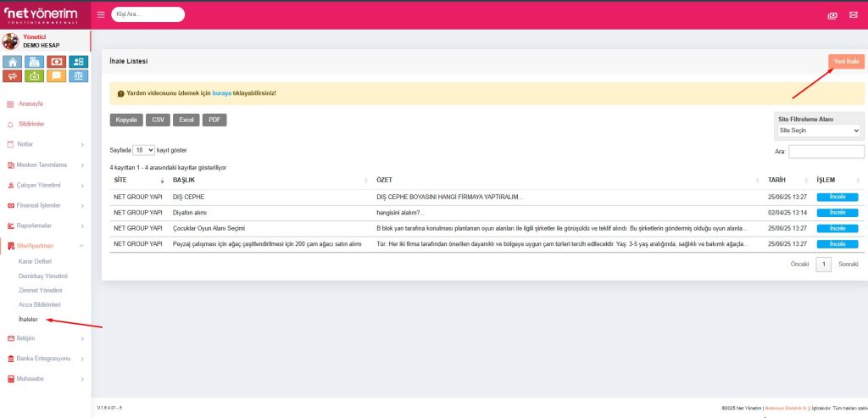Open İhaleler in the sidebar submenu
Image resolution: width=868 pixels, height=418 pixels.
[x=28, y=319]
